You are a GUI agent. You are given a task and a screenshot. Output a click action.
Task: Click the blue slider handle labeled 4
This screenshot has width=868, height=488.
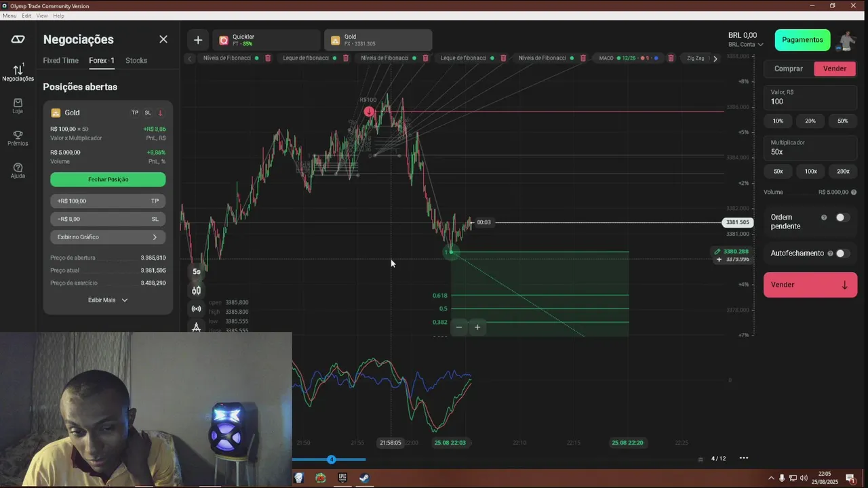pos(332,460)
